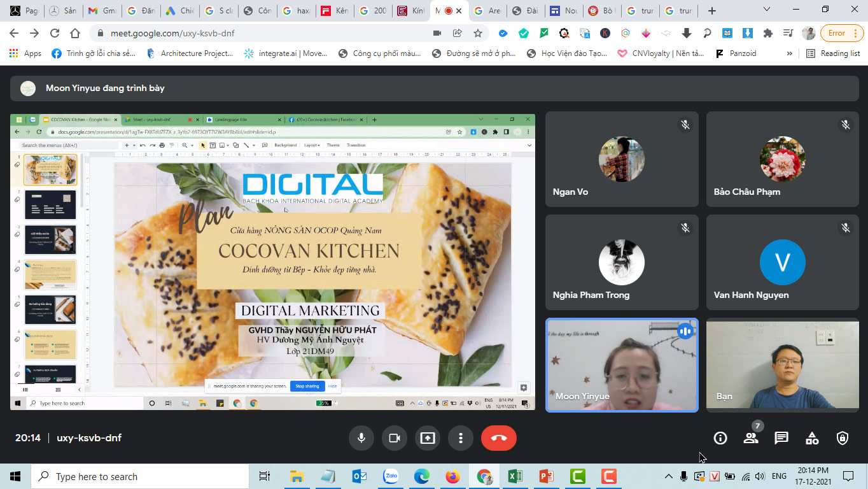Open host controls lock icon

coord(843,438)
